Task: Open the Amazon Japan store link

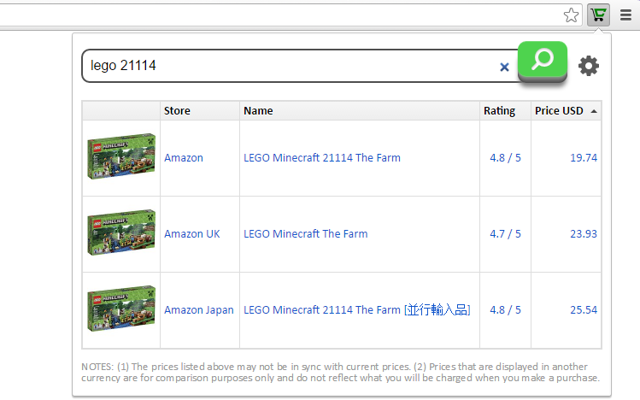Action: [199, 310]
